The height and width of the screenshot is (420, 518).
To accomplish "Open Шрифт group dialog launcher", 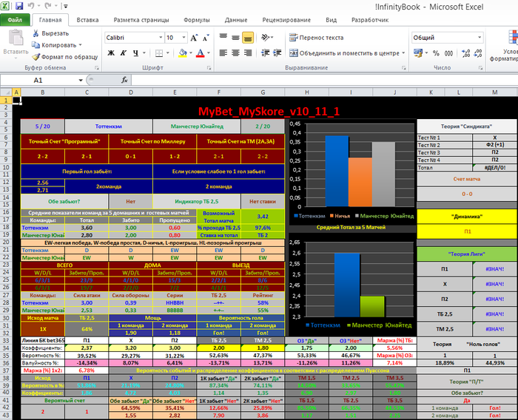I will pos(209,68).
